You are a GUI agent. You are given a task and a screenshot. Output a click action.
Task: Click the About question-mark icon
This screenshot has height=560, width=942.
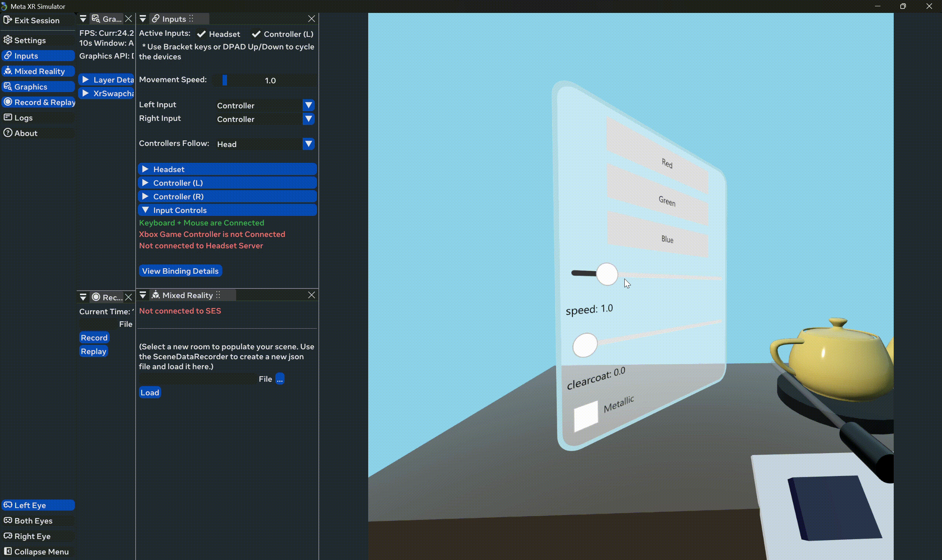point(7,133)
